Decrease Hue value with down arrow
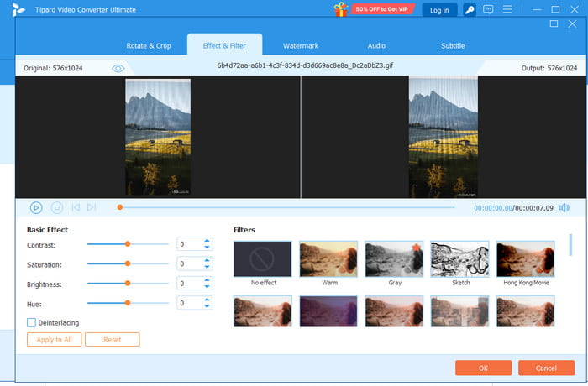 tap(207, 306)
